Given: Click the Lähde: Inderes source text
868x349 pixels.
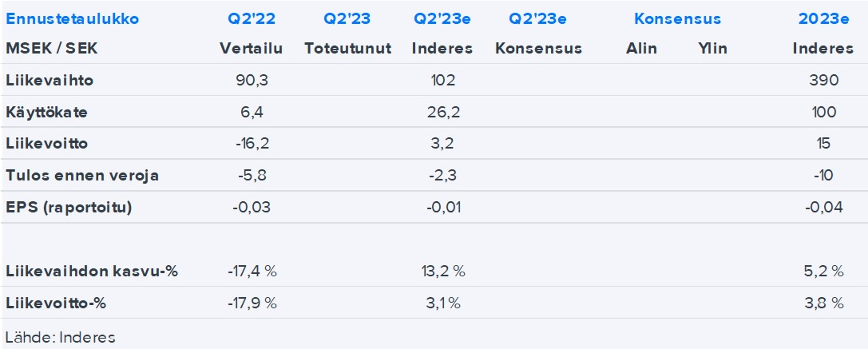Looking at the screenshot, I should point(60,337).
